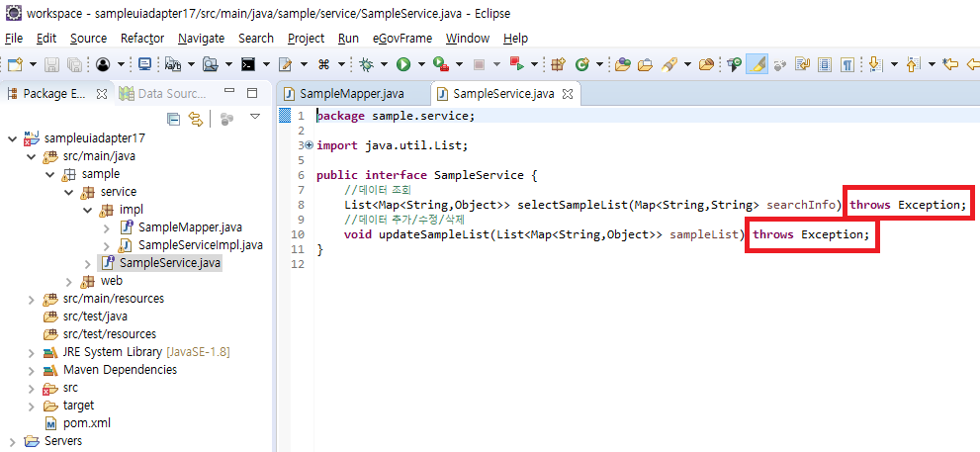Viewport: 980px width, 452px height.
Task: Collapse the impl package node
Action: (87, 210)
